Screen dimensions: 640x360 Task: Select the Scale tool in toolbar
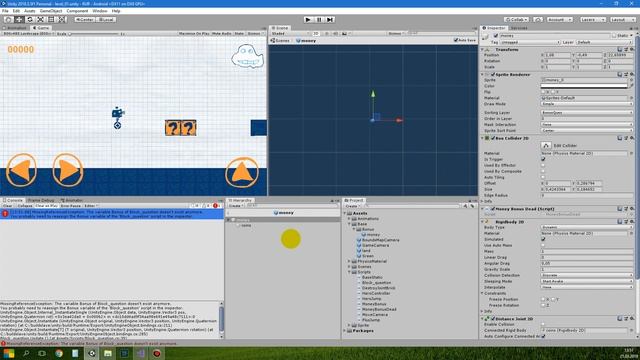click(x=40, y=20)
